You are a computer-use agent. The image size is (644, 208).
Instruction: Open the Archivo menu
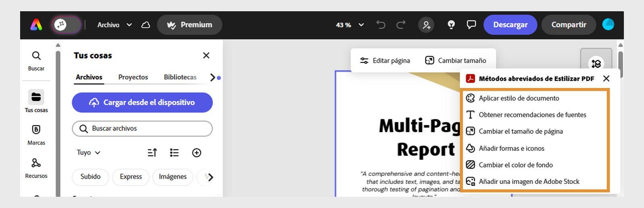pos(108,25)
